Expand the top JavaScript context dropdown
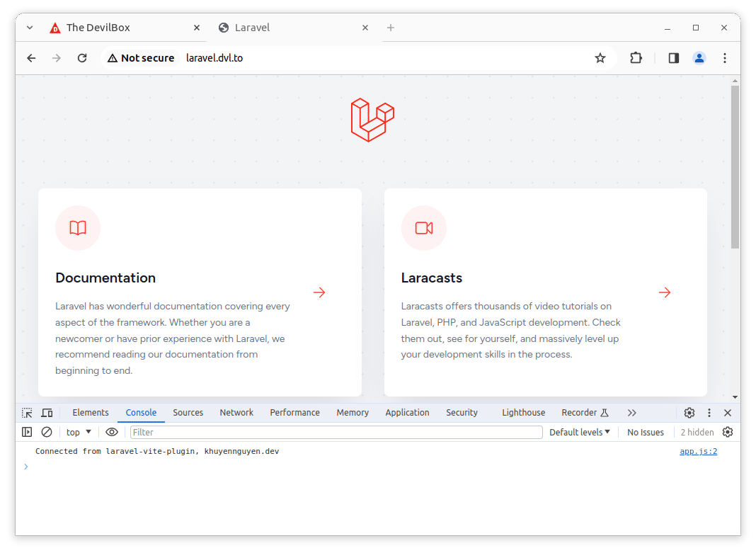This screenshot has width=756, height=553. tap(79, 432)
